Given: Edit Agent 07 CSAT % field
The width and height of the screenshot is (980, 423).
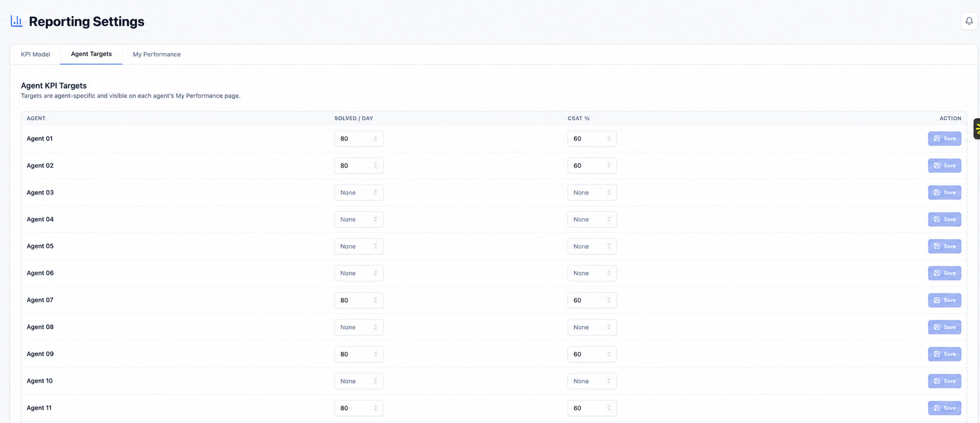Looking at the screenshot, I should click(592, 300).
